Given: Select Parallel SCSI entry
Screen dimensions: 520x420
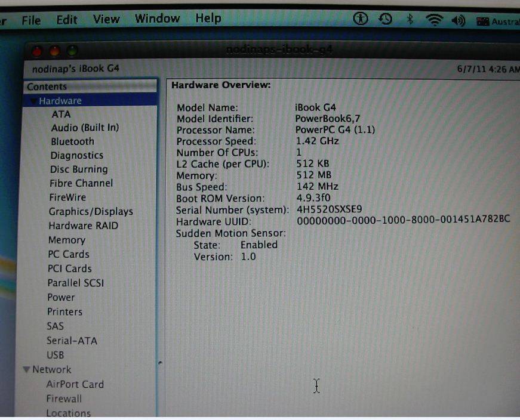Looking at the screenshot, I should 76,283.
